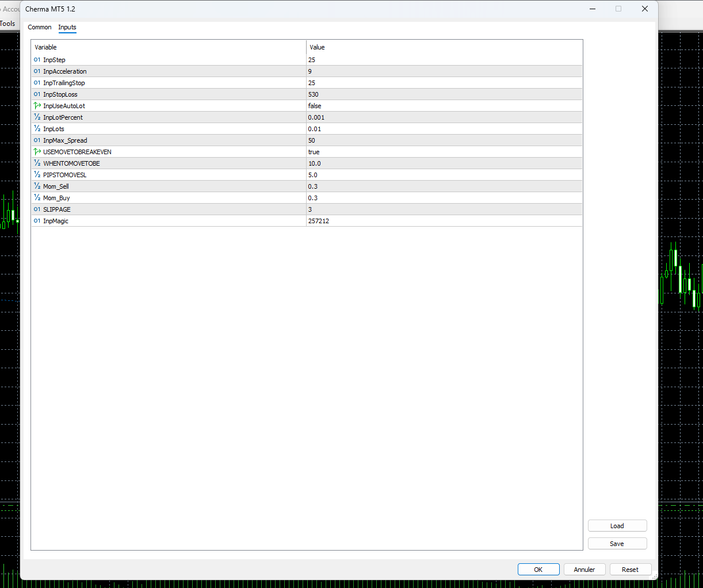The height and width of the screenshot is (588, 703).
Task: Select the InpAcceleration variable name
Action: coord(65,71)
